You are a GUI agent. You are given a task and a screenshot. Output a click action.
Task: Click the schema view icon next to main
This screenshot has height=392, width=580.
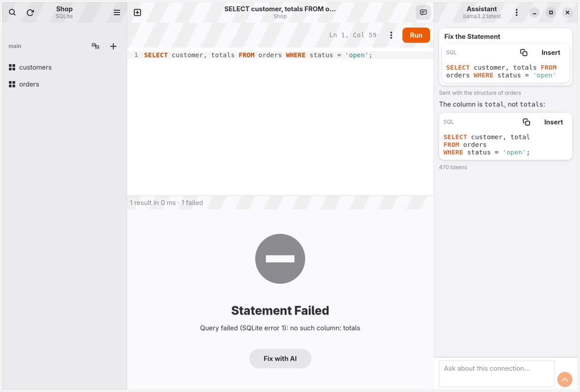96,46
